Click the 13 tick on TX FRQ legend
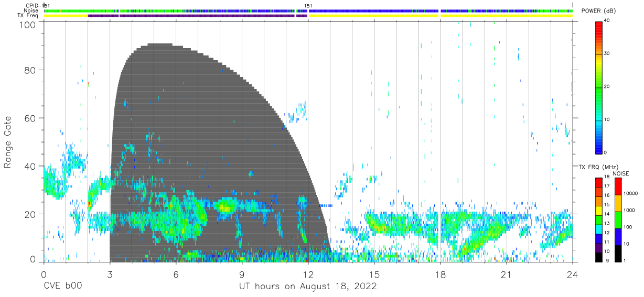 607,224
